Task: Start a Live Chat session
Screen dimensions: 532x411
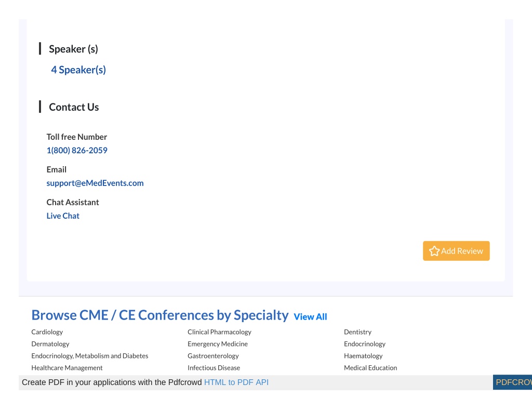Action: 63,216
